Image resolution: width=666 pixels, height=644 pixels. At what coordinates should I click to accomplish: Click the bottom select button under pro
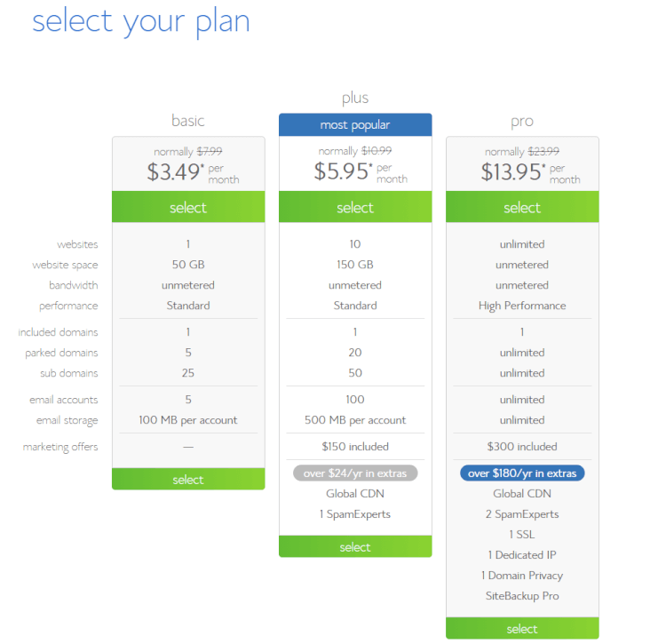pos(522,628)
